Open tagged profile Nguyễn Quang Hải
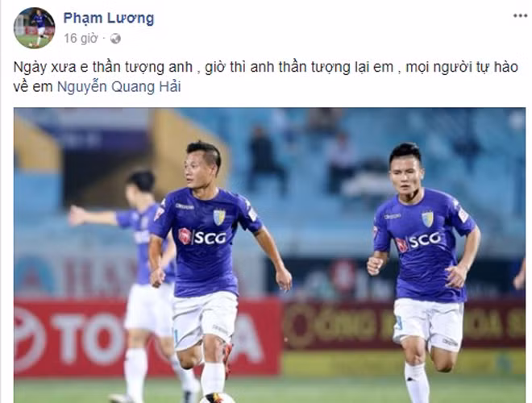Viewport: 532px width, 403px height. tap(118, 87)
